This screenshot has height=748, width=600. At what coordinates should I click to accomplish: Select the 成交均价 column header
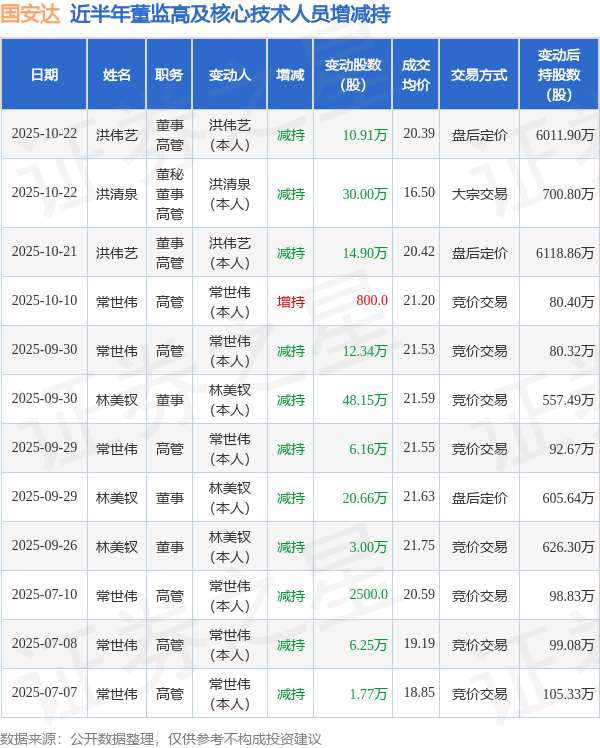[x=416, y=75]
